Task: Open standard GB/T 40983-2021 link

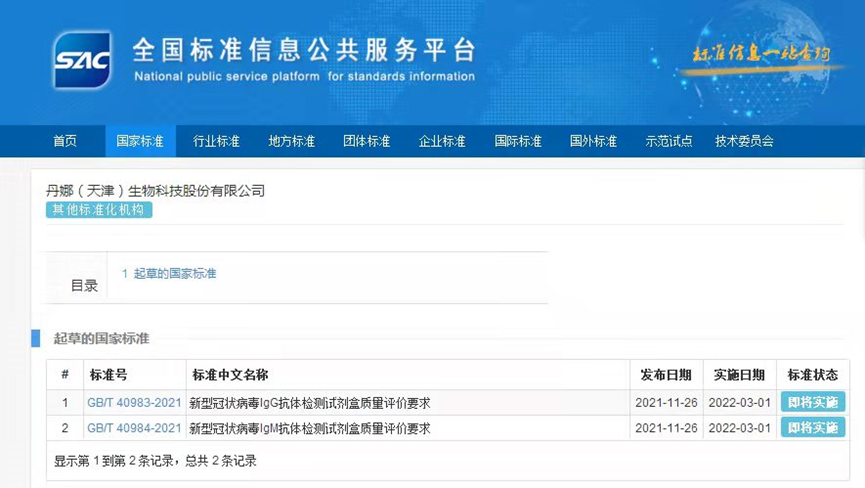Action: pos(134,403)
